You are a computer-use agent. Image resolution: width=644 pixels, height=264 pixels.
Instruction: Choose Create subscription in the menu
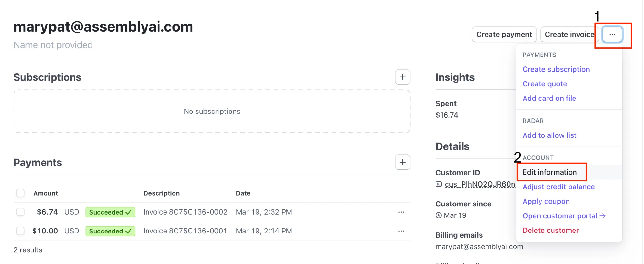[x=556, y=69]
